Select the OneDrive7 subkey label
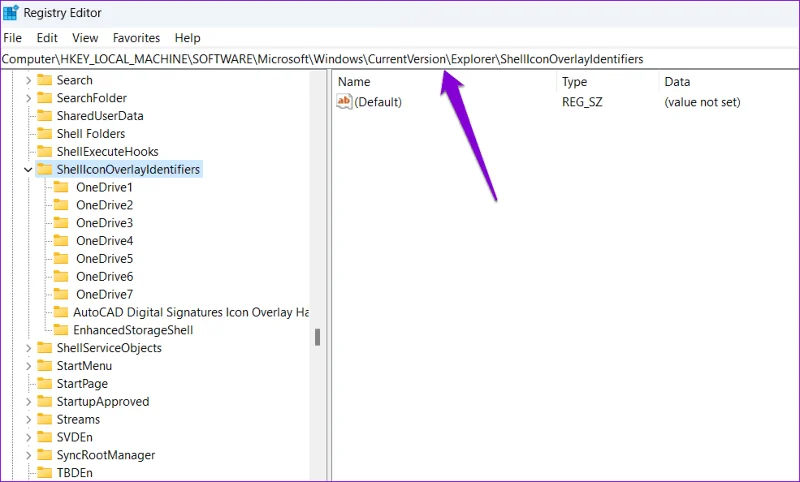Viewport: 800px width, 482px height. click(x=105, y=294)
